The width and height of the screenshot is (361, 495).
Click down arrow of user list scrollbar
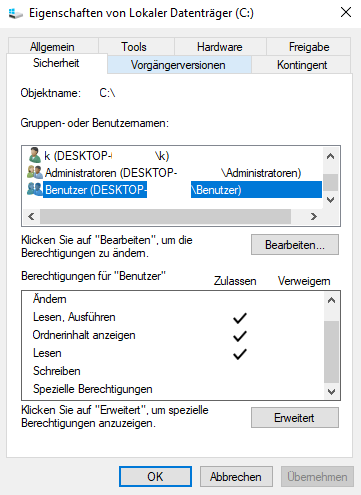330,200
